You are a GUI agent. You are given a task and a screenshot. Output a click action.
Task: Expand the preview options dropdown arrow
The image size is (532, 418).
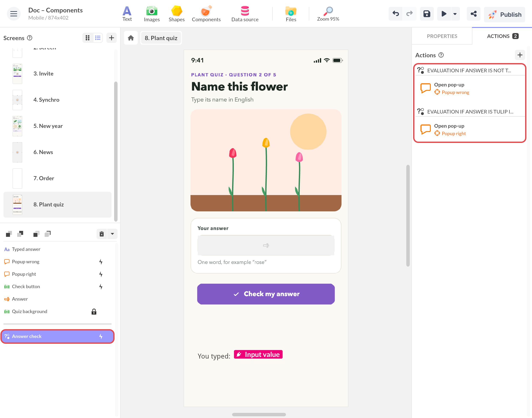(455, 14)
